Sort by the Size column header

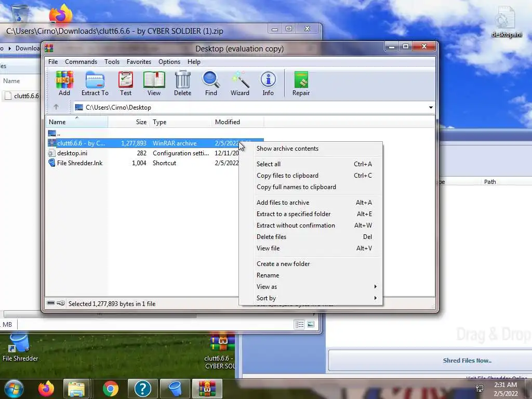129,122
